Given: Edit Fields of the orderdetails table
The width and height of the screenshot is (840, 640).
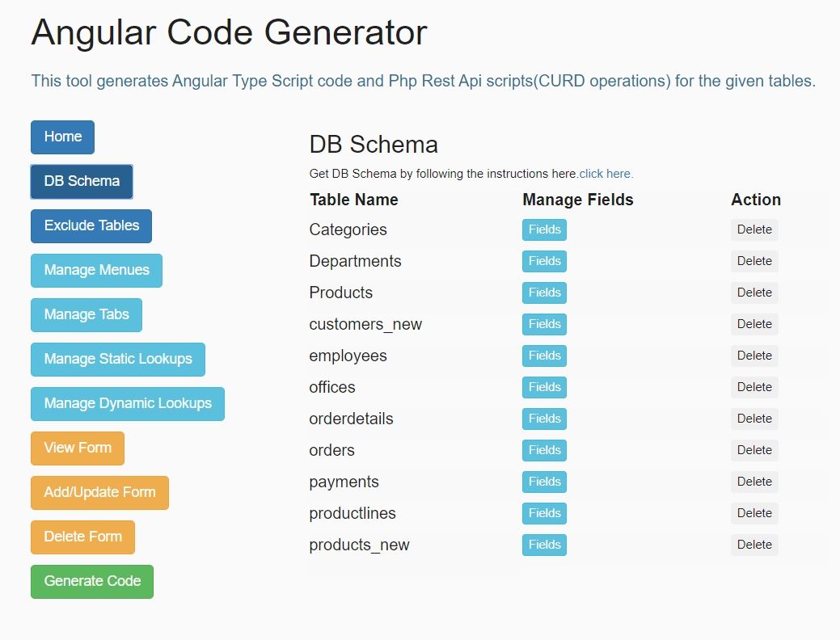Looking at the screenshot, I should point(544,419).
